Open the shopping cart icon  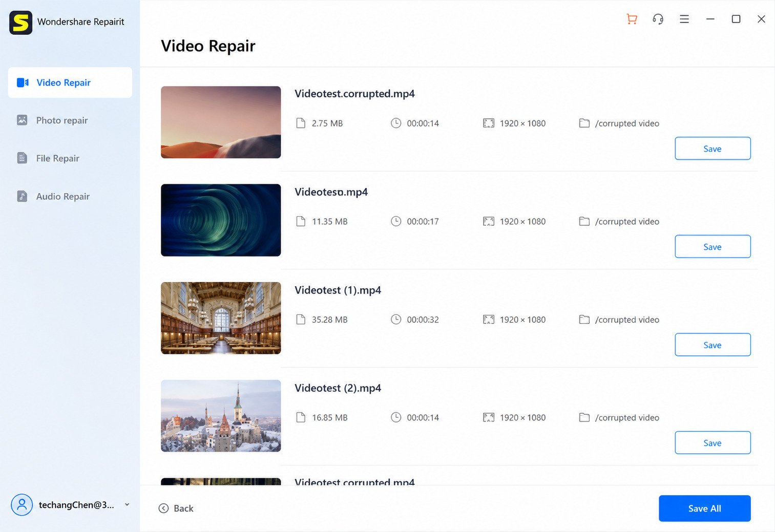pos(632,19)
